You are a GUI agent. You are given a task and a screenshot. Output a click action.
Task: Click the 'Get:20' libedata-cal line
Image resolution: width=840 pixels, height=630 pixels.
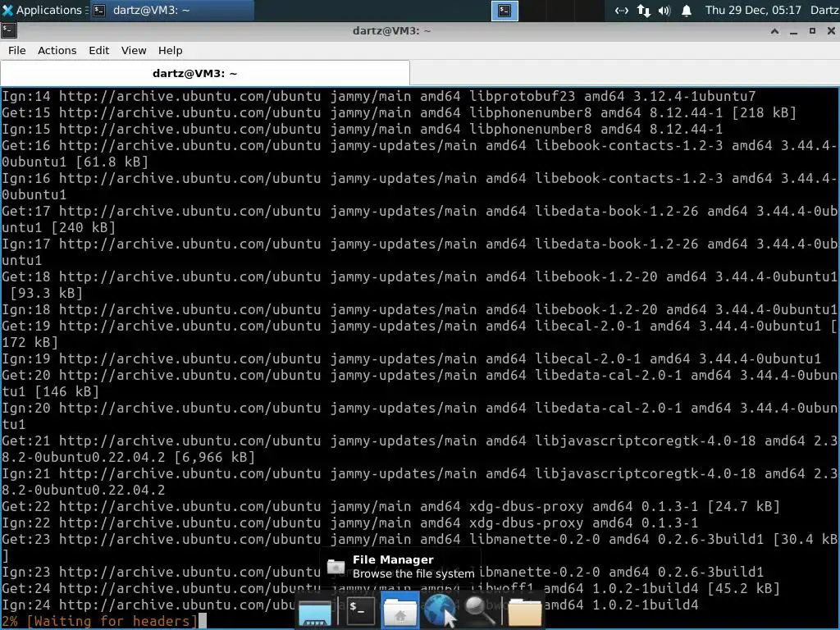coord(419,375)
